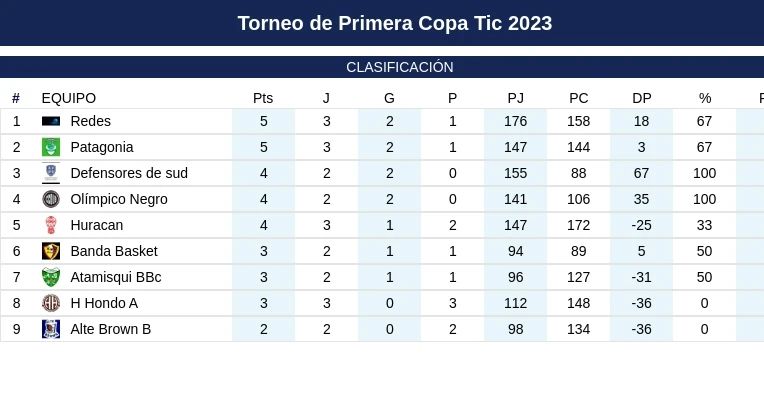Open the H Hondo A round emblem
Viewport: 764px width, 400px height.
[51, 303]
